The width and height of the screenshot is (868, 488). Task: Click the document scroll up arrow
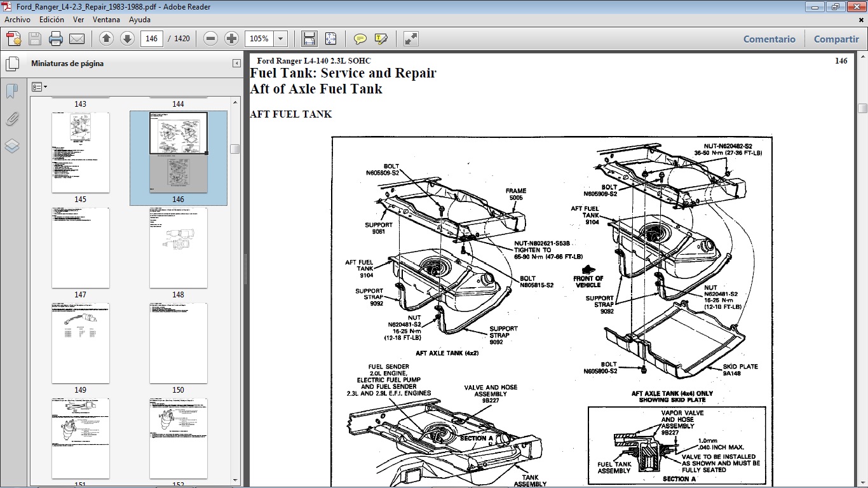pyautogui.click(x=862, y=57)
